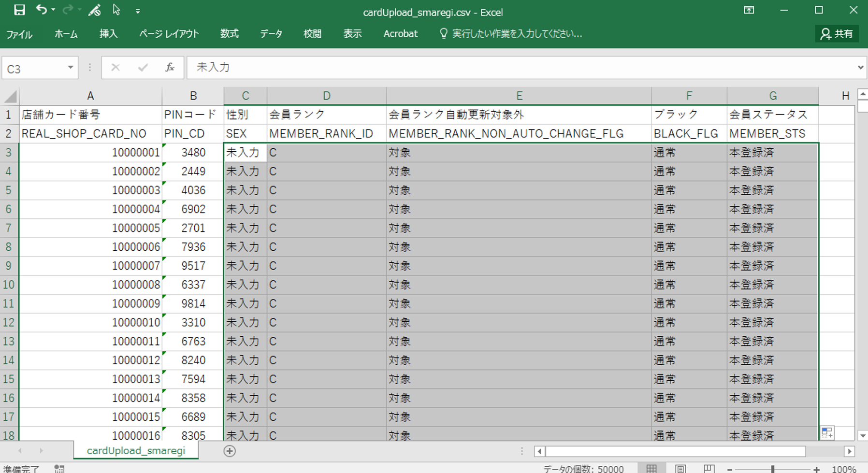Click the macro recording icon in status bar

(59, 469)
